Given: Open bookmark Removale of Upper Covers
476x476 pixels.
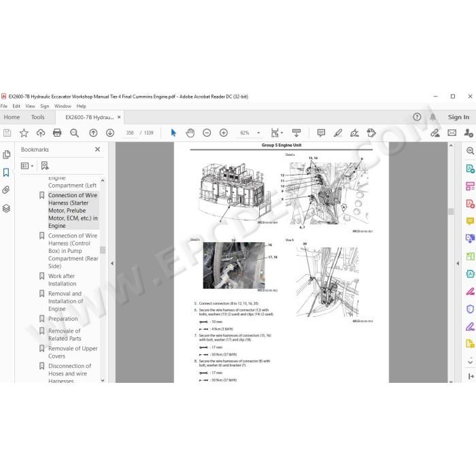Looking at the screenshot, I should 73,352.
